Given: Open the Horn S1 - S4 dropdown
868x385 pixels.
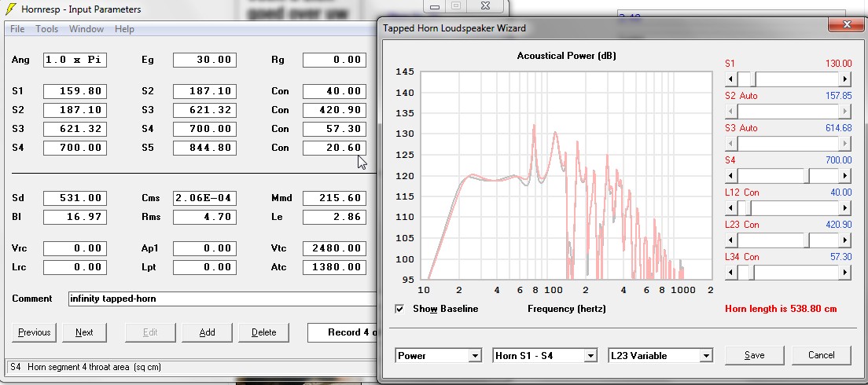Looking at the screenshot, I should [590, 356].
